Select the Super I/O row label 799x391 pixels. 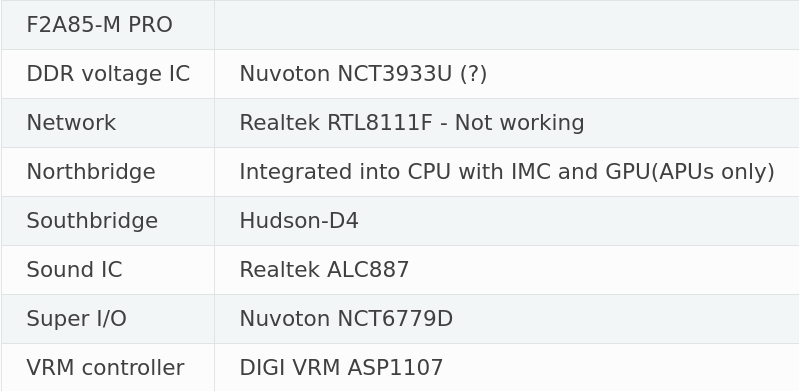click(76, 319)
